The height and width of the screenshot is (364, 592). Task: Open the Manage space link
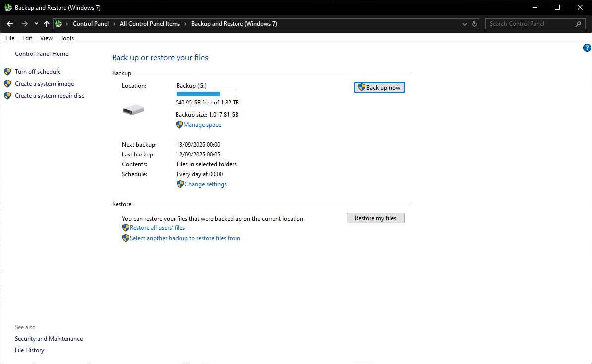202,125
